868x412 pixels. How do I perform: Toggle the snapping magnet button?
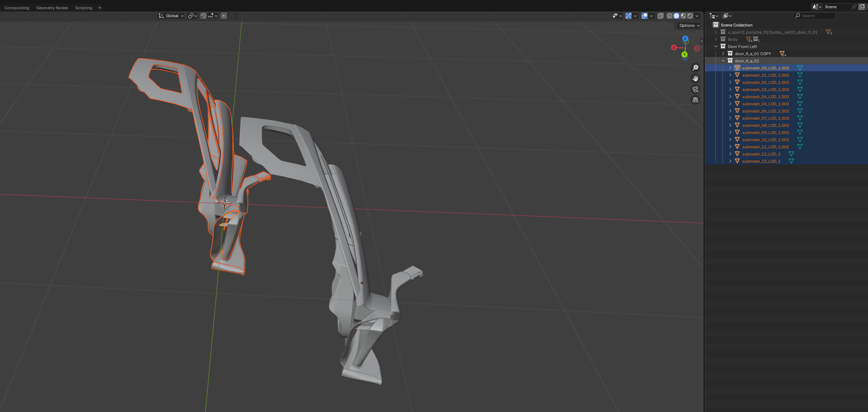pos(203,16)
